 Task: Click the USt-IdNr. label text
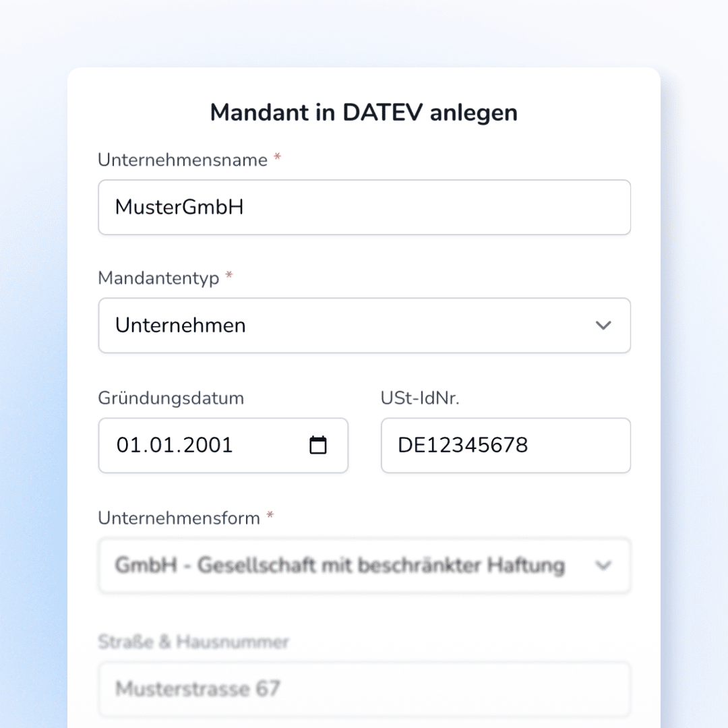pyautogui.click(x=420, y=398)
